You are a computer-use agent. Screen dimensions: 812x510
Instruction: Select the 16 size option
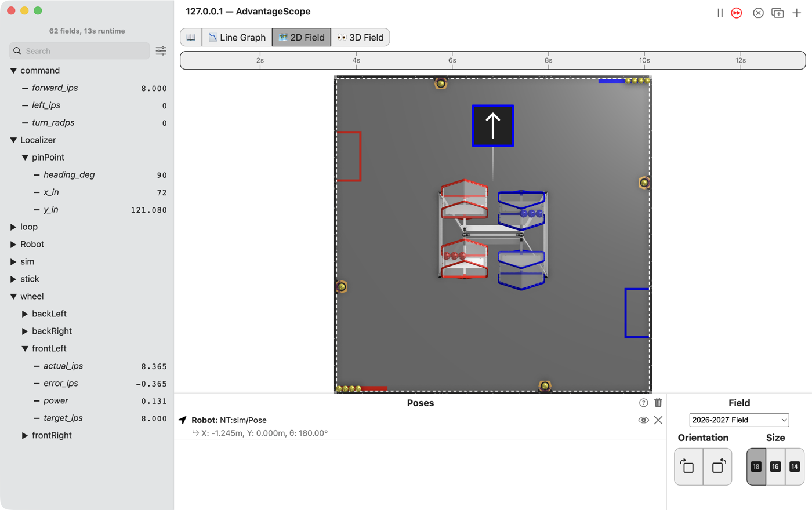775,467
